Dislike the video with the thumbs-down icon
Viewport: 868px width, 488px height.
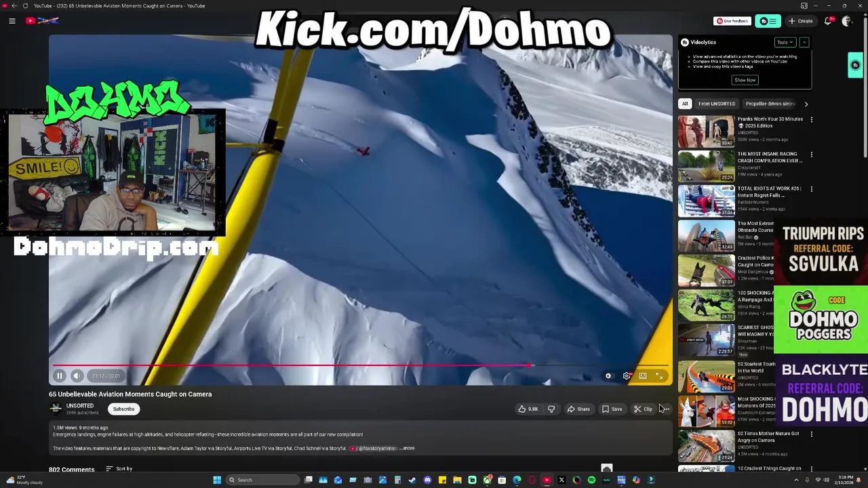[x=551, y=409]
